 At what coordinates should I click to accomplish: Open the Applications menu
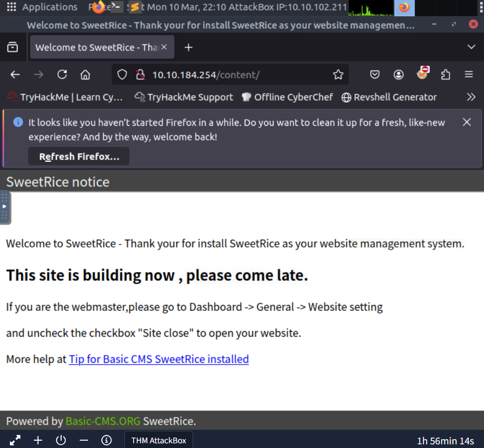(x=42, y=7)
